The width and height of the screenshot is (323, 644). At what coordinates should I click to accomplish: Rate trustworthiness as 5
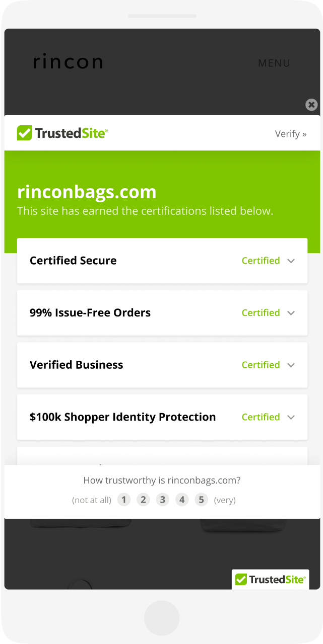(x=201, y=500)
